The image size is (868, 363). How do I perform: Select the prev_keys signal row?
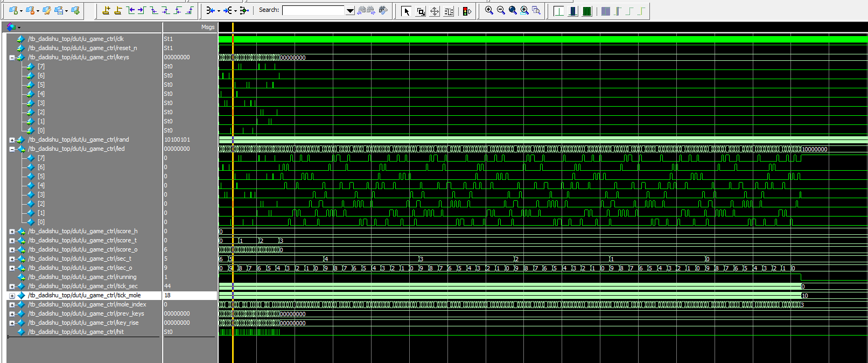pos(83,313)
